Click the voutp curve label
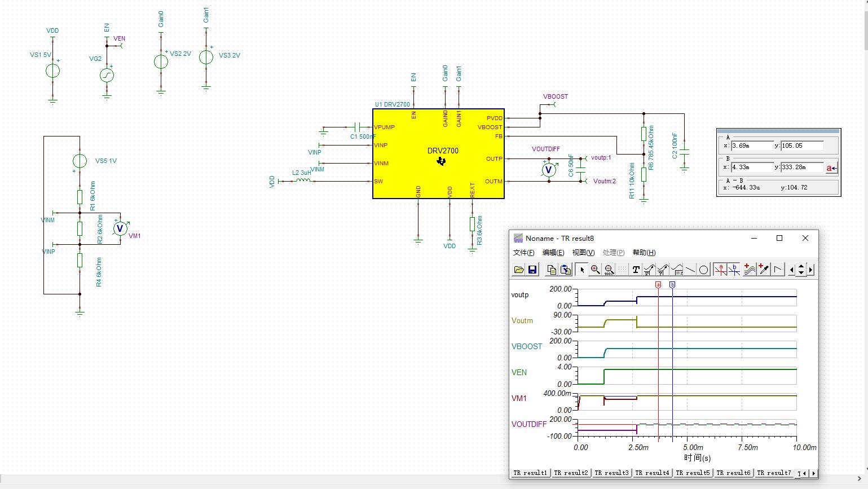Screen dimensions: 868x489 [x=520, y=295]
